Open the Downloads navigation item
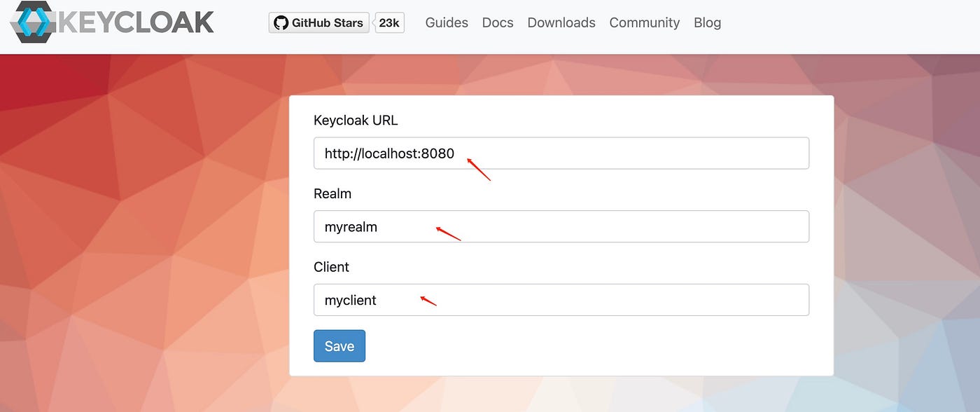The image size is (980, 412). (561, 22)
